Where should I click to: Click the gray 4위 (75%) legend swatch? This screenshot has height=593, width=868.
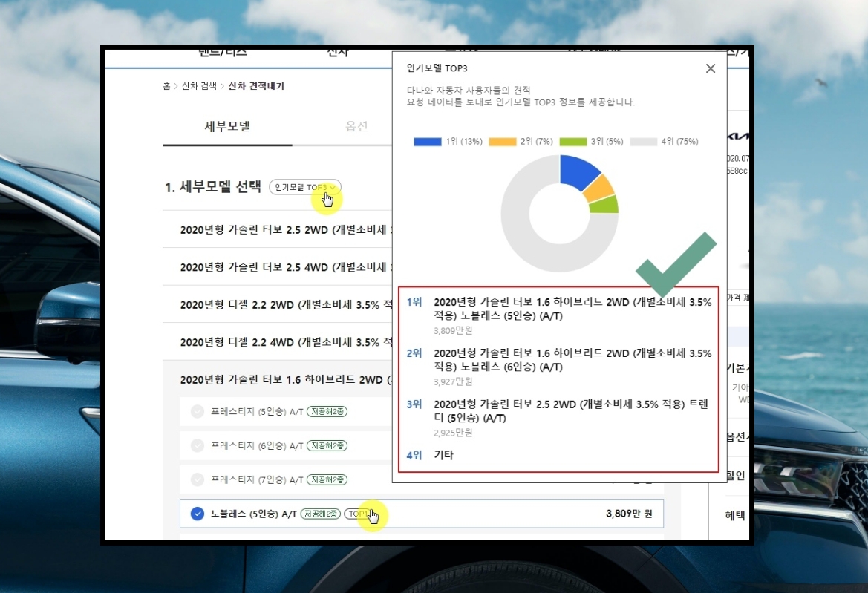(644, 142)
